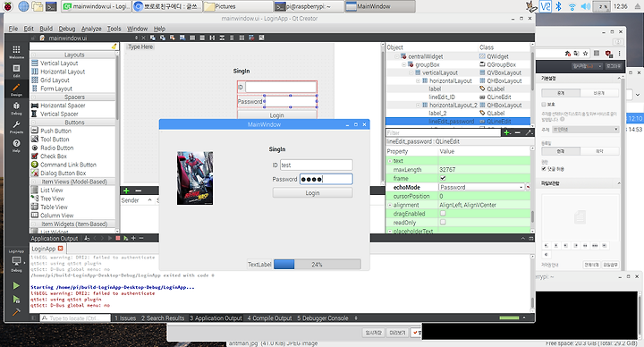Select Push Button widget in list
The height and width of the screenshot is (347, 644).
[x=55, y=131]
